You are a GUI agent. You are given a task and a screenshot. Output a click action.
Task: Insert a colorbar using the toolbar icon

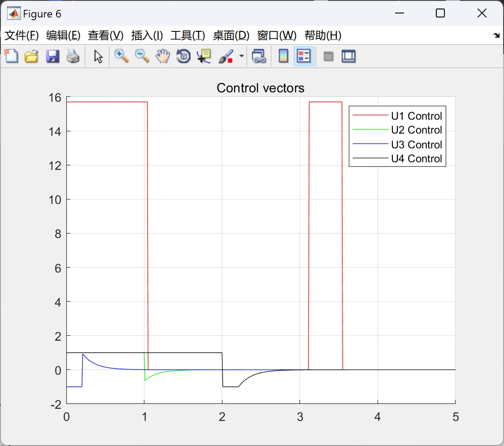pos(283,56)
